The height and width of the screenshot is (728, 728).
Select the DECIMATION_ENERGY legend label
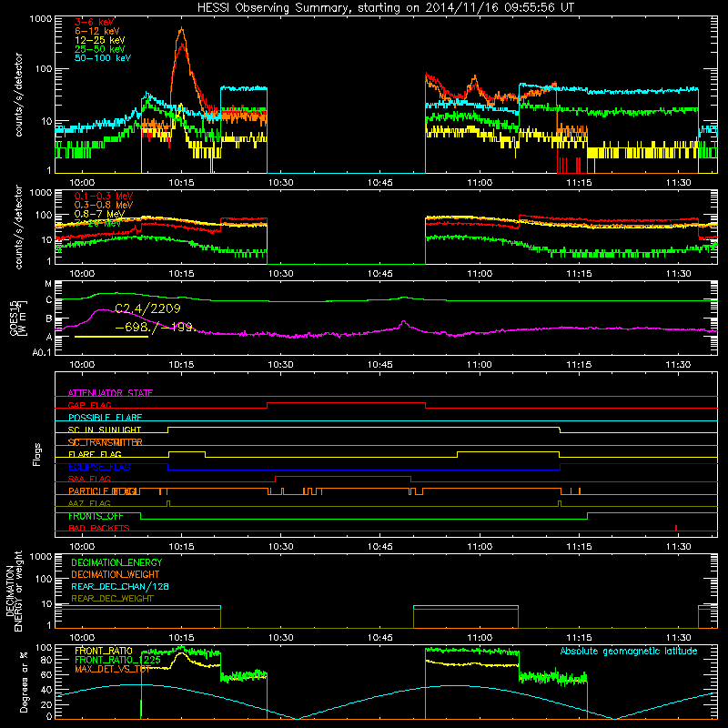[116, 562]
